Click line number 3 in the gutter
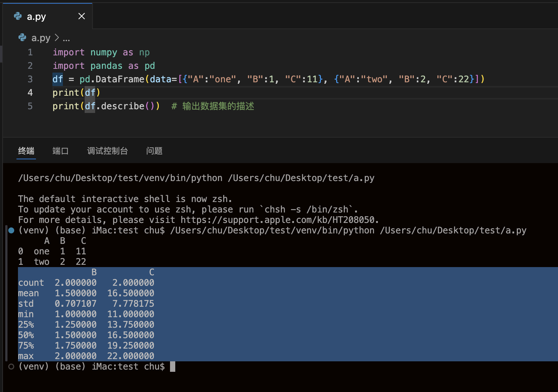 click(30, 79)
